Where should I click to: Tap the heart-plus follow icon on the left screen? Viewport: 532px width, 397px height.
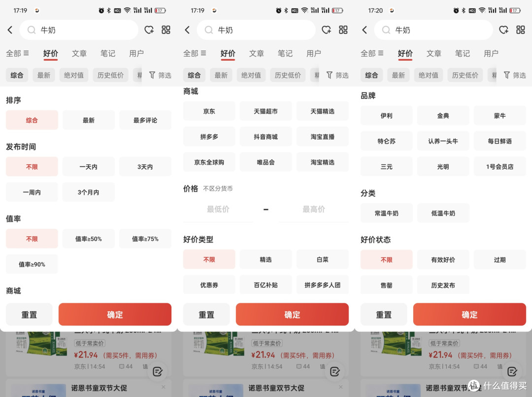click(149, 30)
